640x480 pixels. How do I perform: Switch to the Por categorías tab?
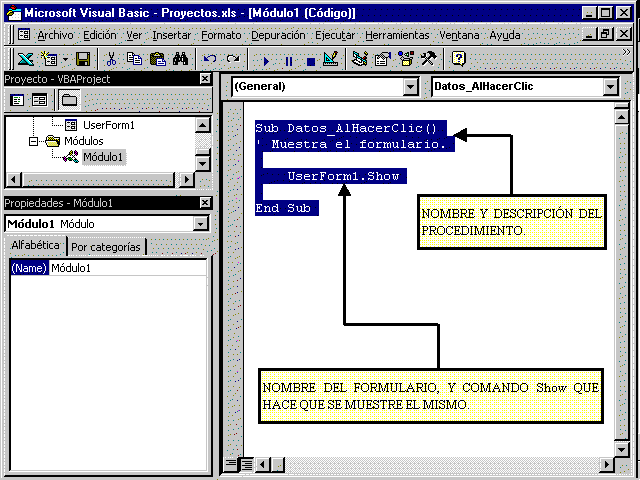click(x=106, y=247)
